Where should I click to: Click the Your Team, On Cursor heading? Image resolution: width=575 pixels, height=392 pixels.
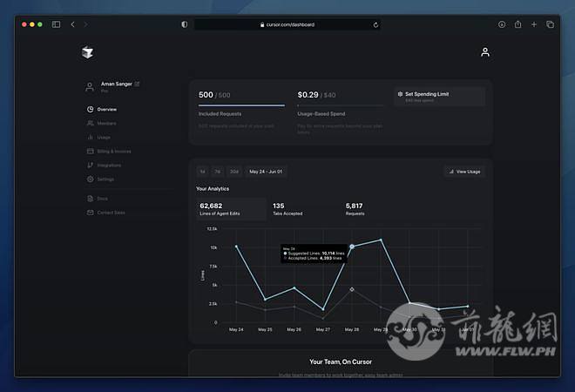[341, 362]
